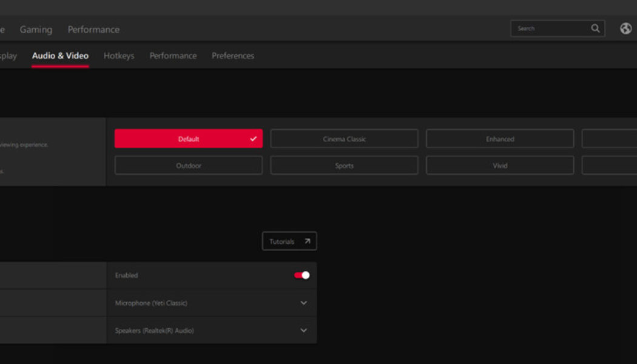Select the Vivid preset
The image size is (637, 364).
click(500, 165)
